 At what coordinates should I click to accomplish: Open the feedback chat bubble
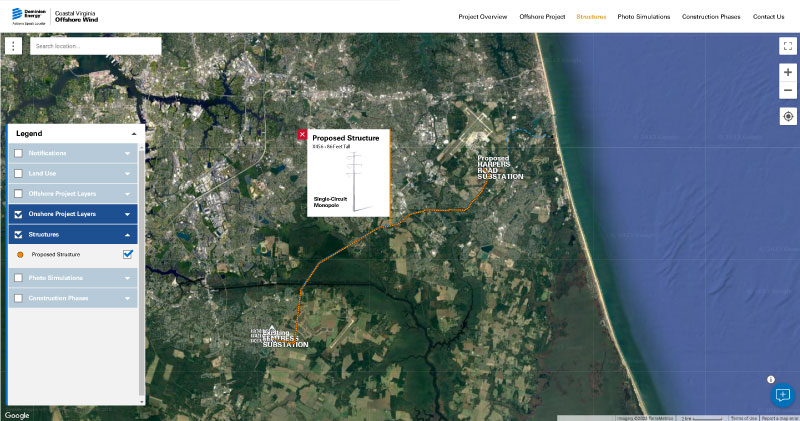(x=783, y=394)
